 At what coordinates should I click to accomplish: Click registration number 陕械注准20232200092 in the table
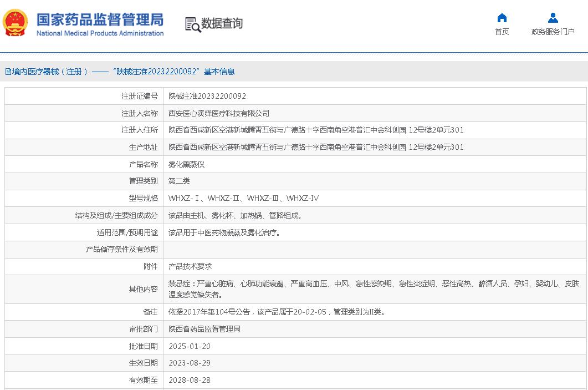point(207,96)
